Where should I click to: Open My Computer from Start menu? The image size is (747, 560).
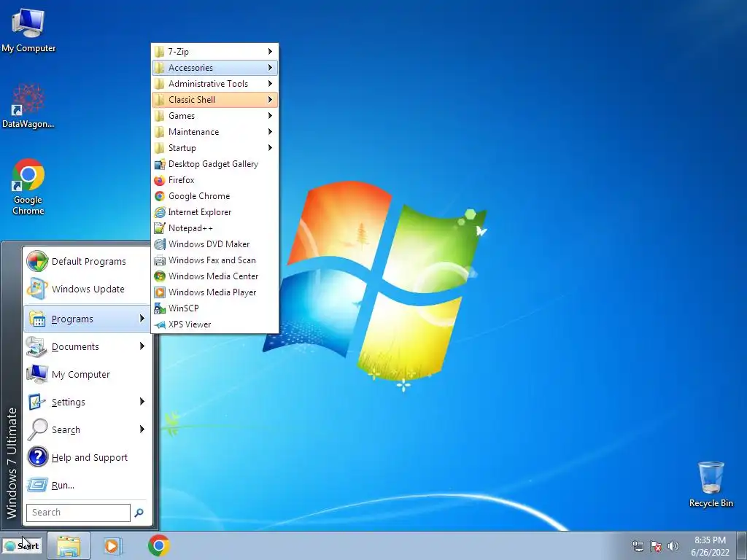[88, 374]
